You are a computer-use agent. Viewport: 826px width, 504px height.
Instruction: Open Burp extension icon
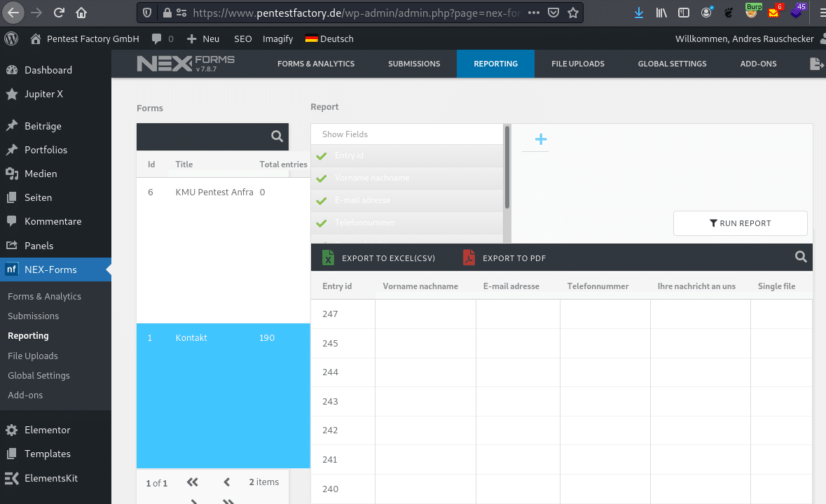tap(752, 10)
